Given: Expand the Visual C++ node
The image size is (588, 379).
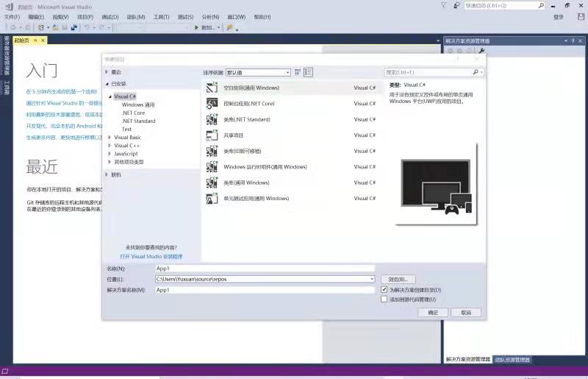Looking at the screenshot, I should pyautogui.click(x=110, y=146).
